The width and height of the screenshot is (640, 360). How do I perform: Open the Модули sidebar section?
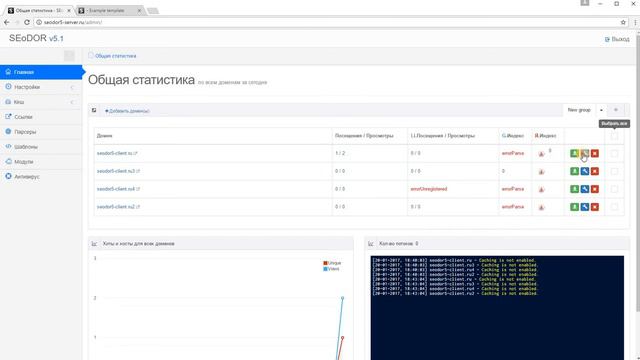point(41,162)
